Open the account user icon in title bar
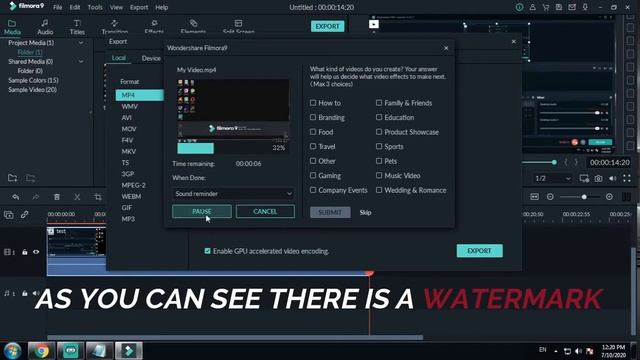This screenshot has width=640, height=360. tap(532, 7)
